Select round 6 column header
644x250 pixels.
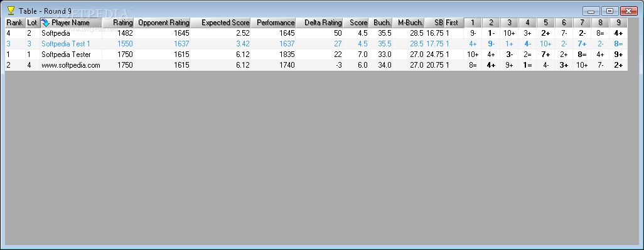tap(564, 23)
